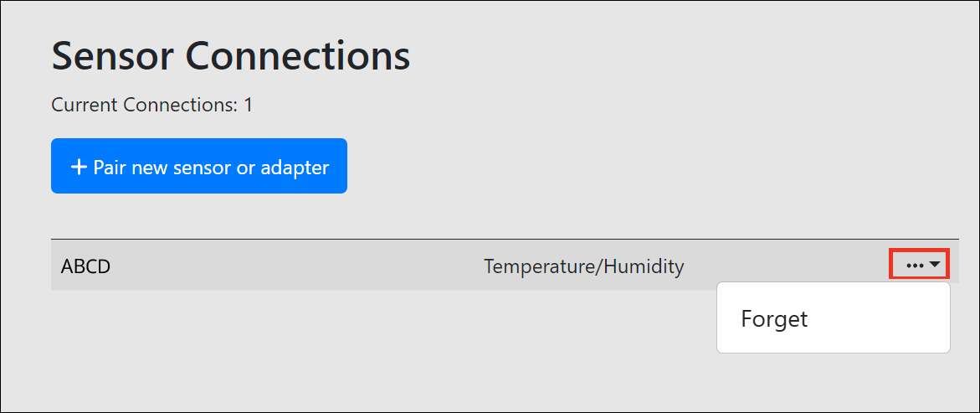
Task: Click the Sensor Connections heading
Action: click(x=231, y=57)
